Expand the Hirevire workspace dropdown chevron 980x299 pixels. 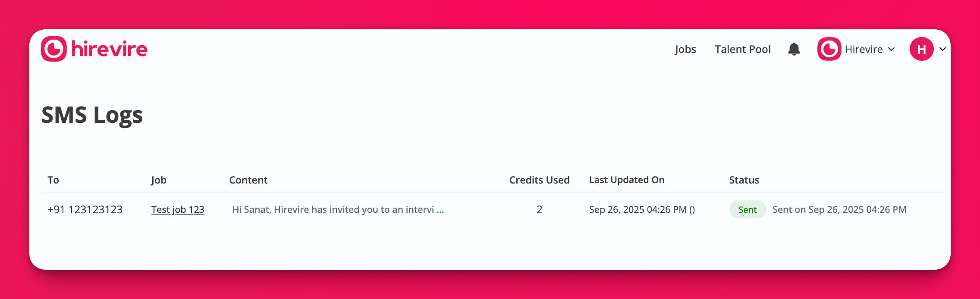point(892,49)
